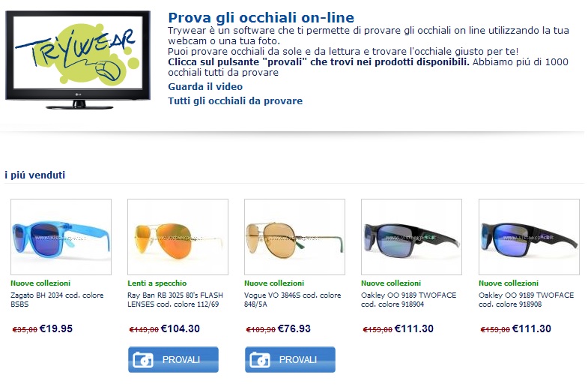
Task: Open the Ray Ban RB 3025 sunglasses image
Action: pos(178,236)
